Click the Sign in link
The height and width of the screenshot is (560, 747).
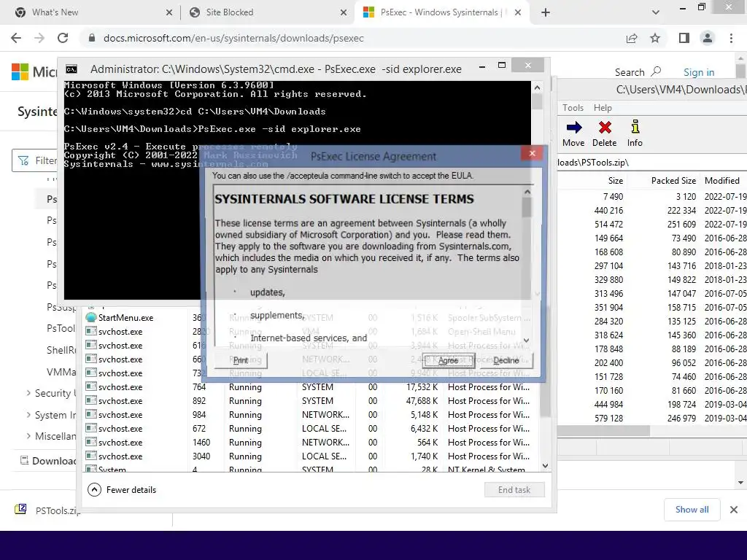pos(698,72)
